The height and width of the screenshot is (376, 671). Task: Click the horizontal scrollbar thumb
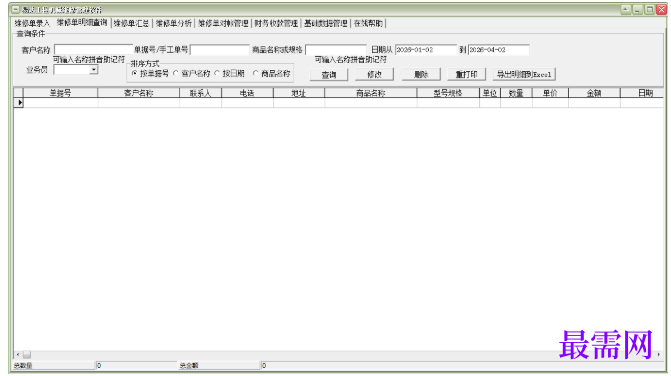coord(27,355)
